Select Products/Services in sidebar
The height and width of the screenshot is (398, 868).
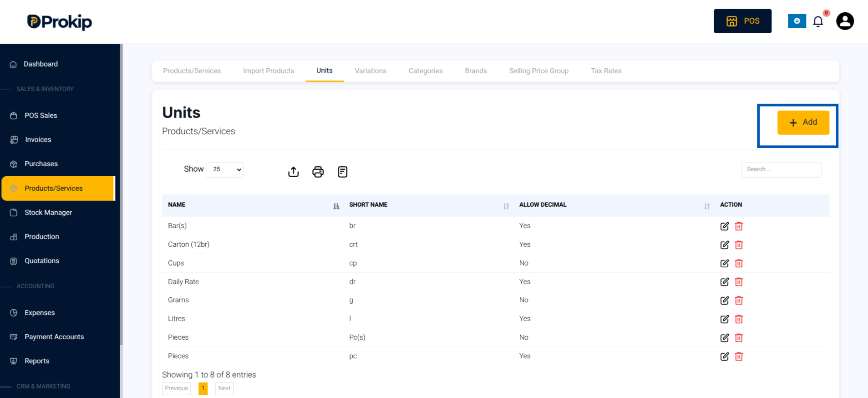coord(58,189)
